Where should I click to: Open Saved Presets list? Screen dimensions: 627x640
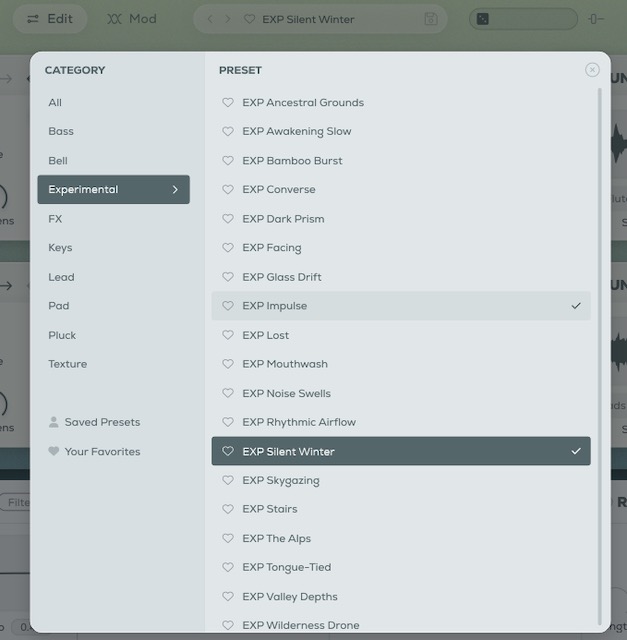(x=102, y=422)
